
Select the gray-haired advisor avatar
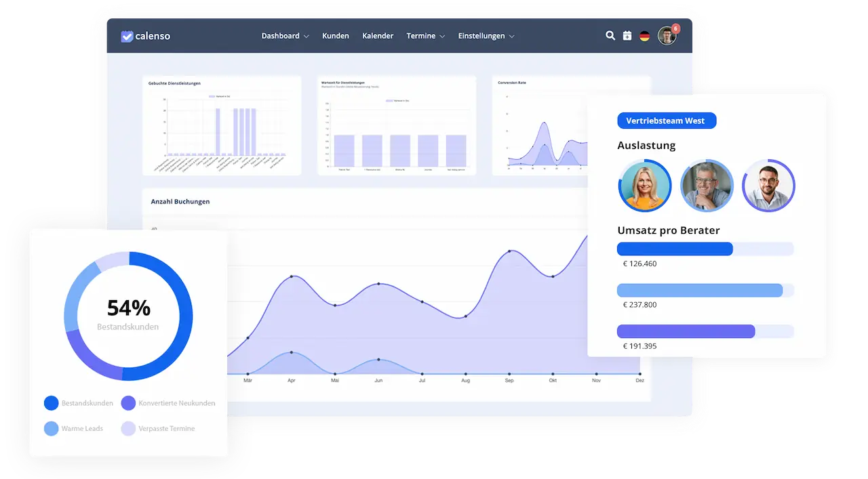[x=707, y=186]
